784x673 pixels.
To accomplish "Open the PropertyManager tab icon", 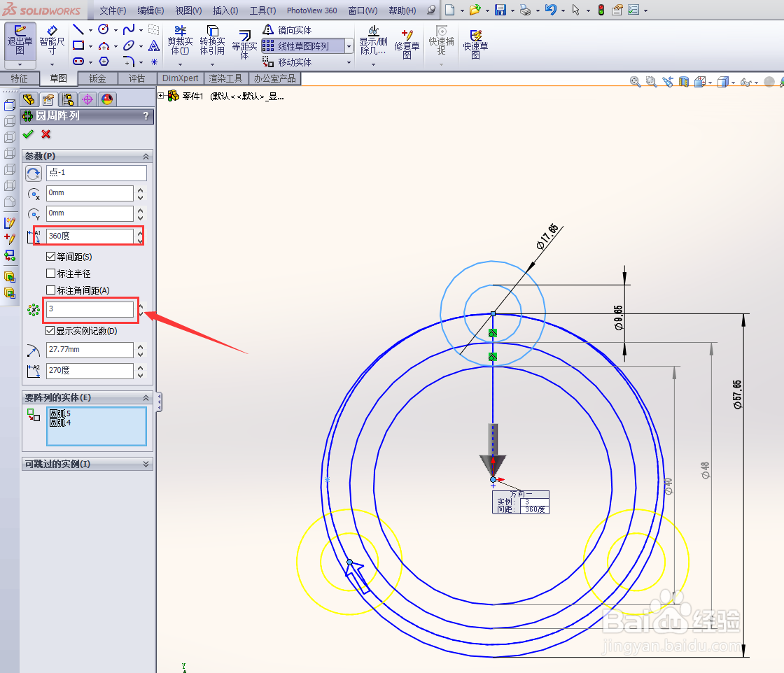I will coord(48,99).
